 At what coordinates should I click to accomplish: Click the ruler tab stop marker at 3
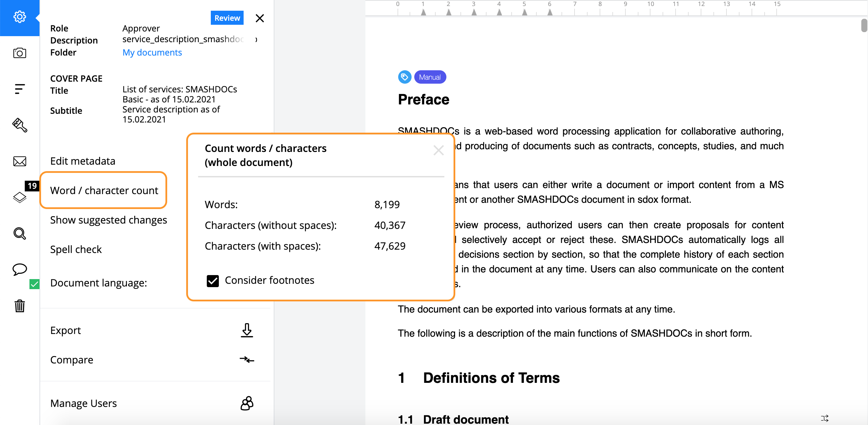[x=474, y=12]
